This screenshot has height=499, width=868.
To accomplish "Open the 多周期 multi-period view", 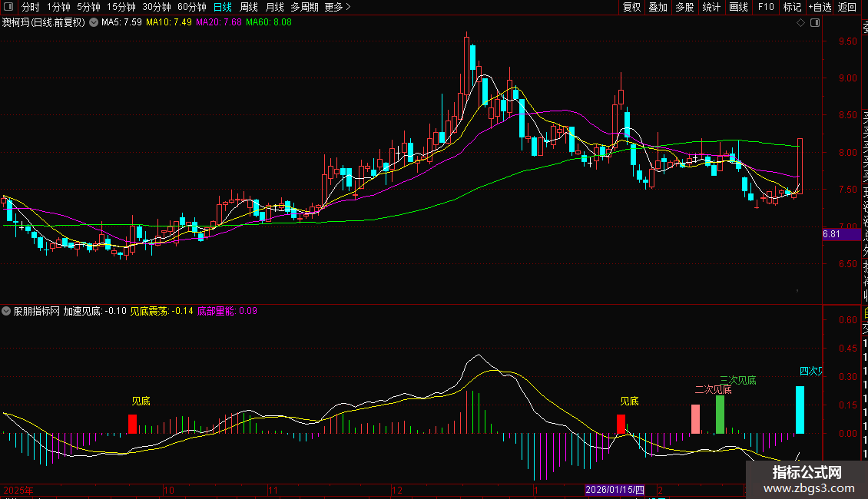I will click(x=304, y=7).
